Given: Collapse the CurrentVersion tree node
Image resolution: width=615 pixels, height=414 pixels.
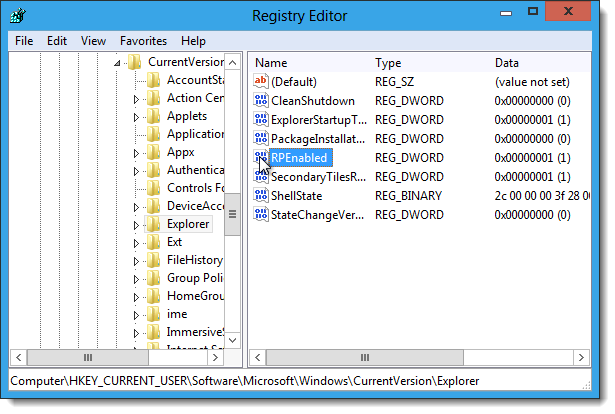Looking at the screenshot, I should pyautogui.click(x=117, y=63).
